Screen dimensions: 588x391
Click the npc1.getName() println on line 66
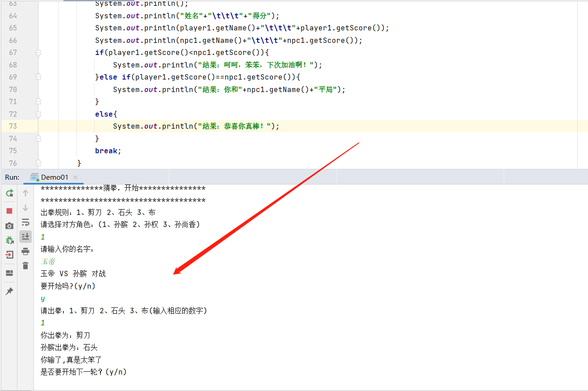click(x=229, y=40)
